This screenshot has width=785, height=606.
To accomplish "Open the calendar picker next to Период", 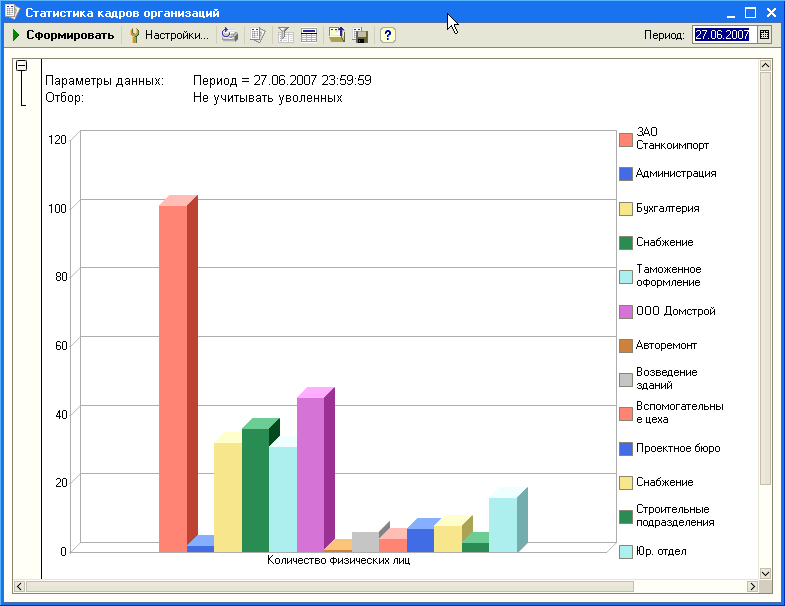I will tap(764, 35).
